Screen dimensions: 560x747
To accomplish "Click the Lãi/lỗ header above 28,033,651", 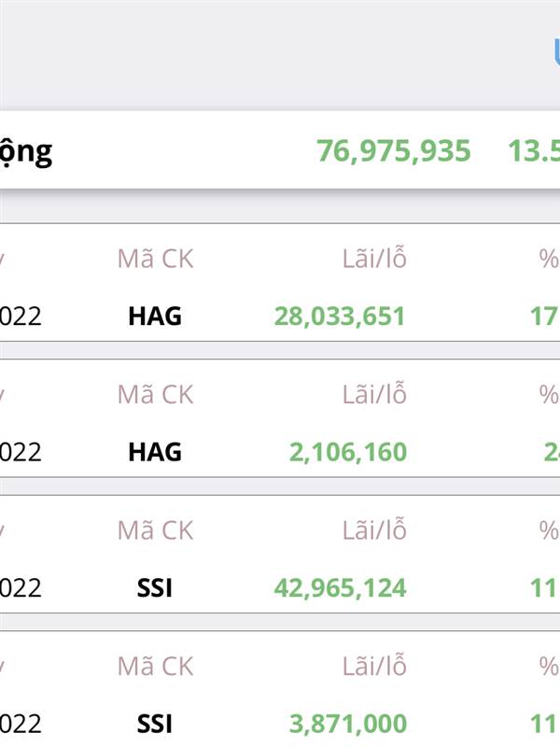I will point(374,258).
